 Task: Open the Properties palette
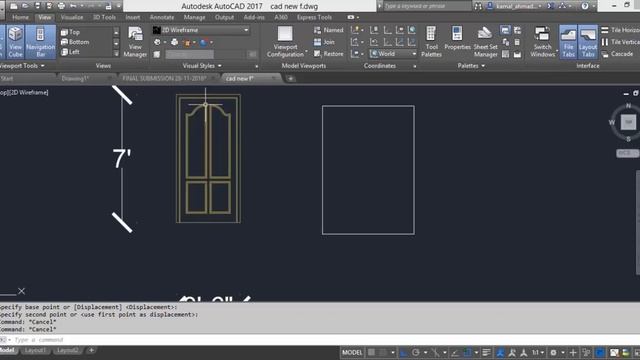[457, 39]
